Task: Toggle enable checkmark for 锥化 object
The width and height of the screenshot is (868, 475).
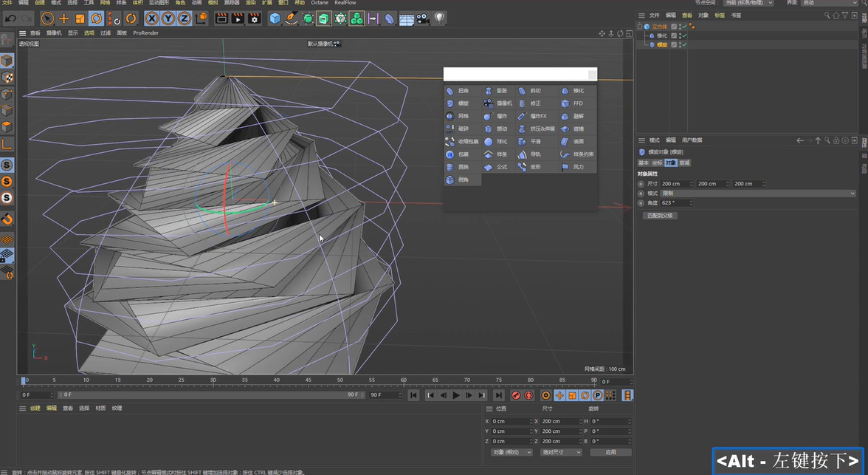Action: [684, 35]
